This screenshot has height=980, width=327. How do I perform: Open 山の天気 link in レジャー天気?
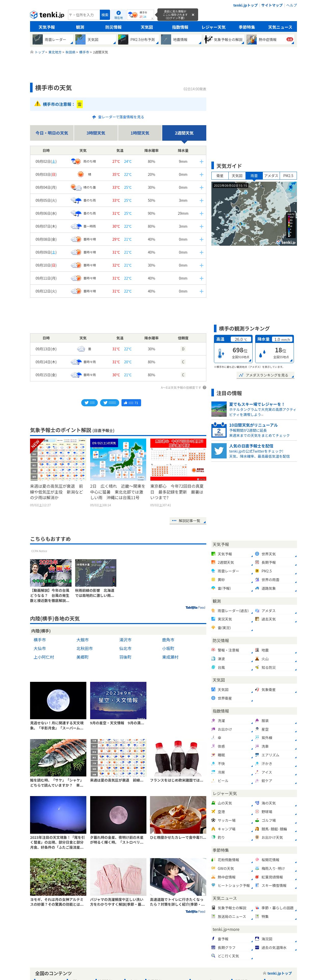(225, 803)
